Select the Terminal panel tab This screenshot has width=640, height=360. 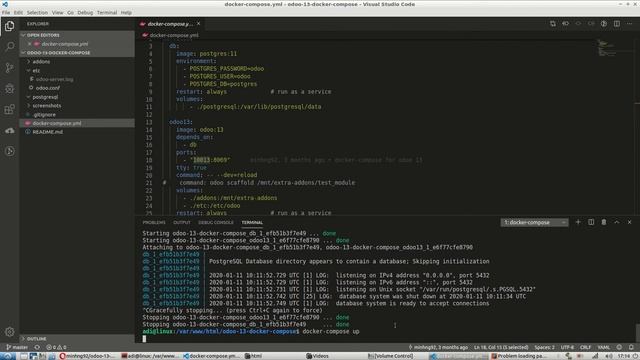(x=252, y=222)
